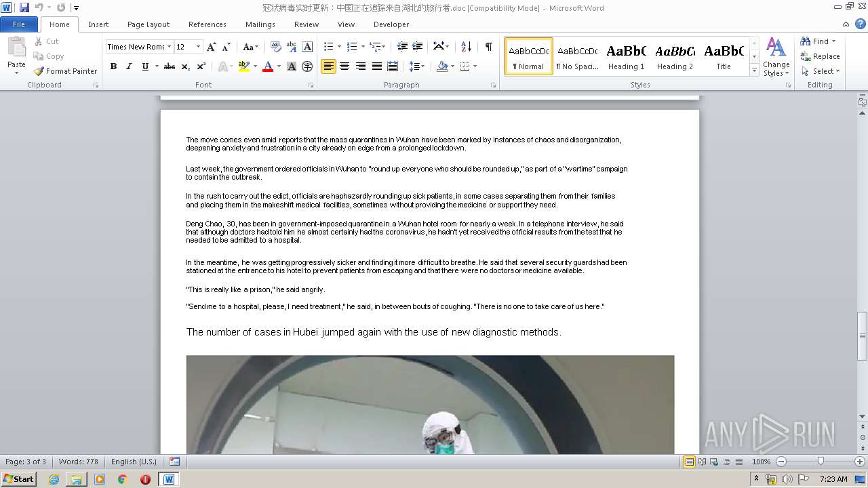Apply character border icon
Screen dimensions: 868x488
pyautogui.click(x=307, y=47)
